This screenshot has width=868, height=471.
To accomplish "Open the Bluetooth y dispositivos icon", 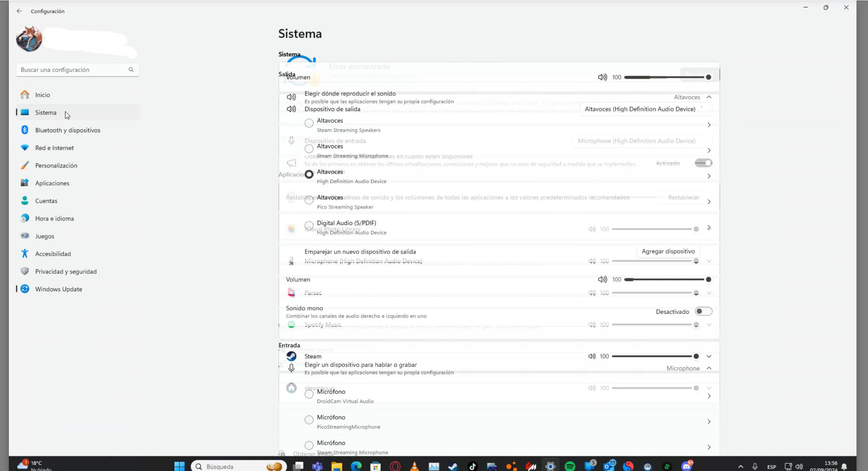I will point(25,130).
